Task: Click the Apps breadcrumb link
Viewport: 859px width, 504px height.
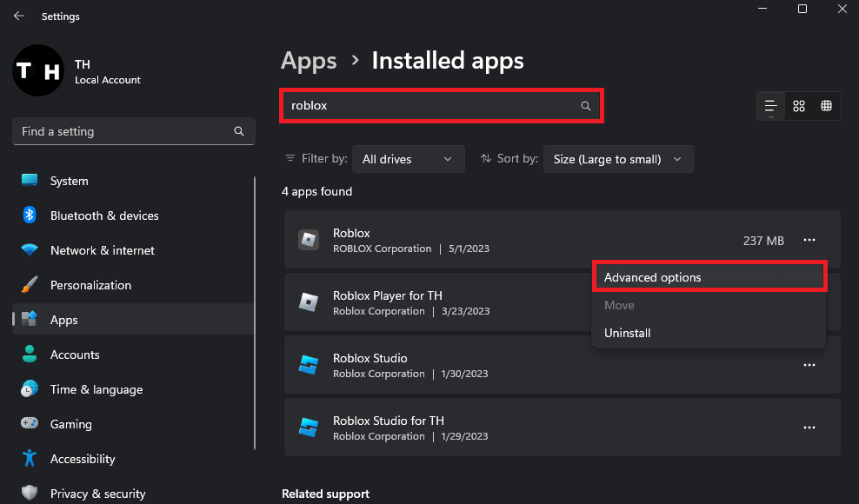Action: (x=309, y=61)
